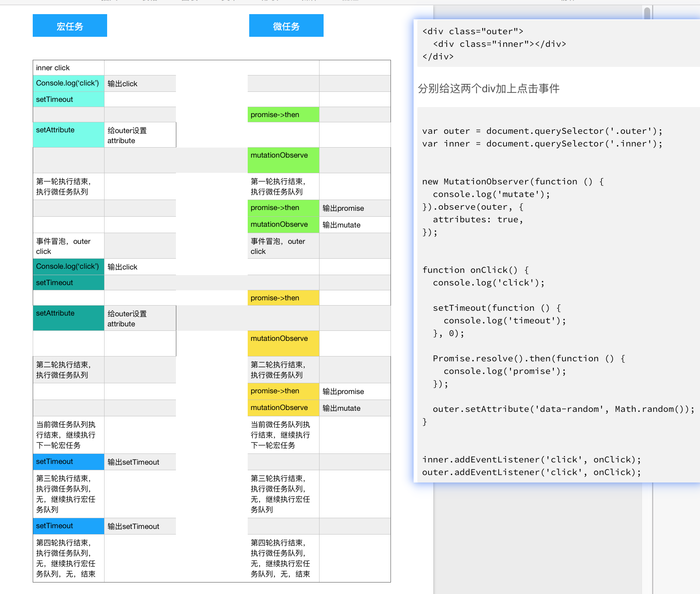Click green promise->then cell beside 输出promise
Viewport: 700px width, 594px height.
click(x=283, y=208)
